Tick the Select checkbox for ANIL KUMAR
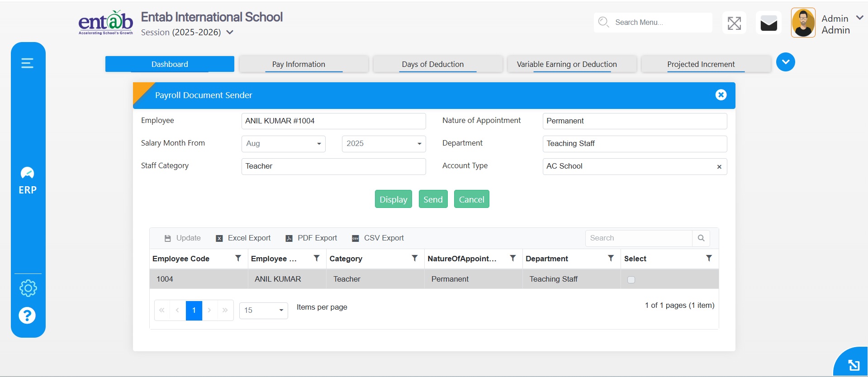 (631, 280)
